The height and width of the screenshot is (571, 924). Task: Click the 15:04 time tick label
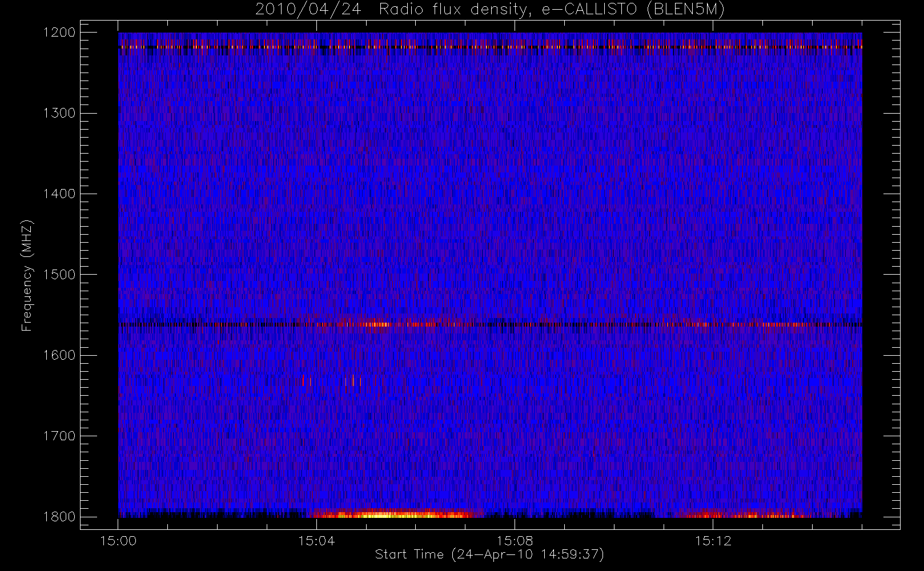316,541
